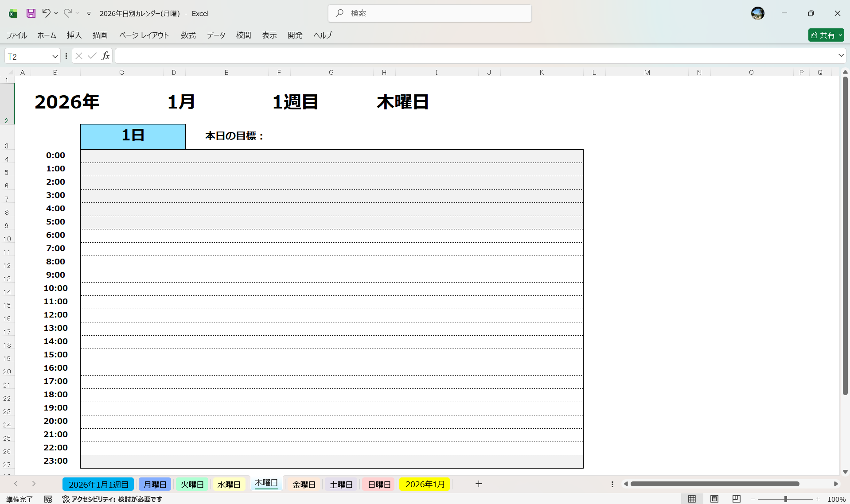This screenshot has height=504, width=850.
Task: Click the 共有 share button
Action: coord(826,35)
